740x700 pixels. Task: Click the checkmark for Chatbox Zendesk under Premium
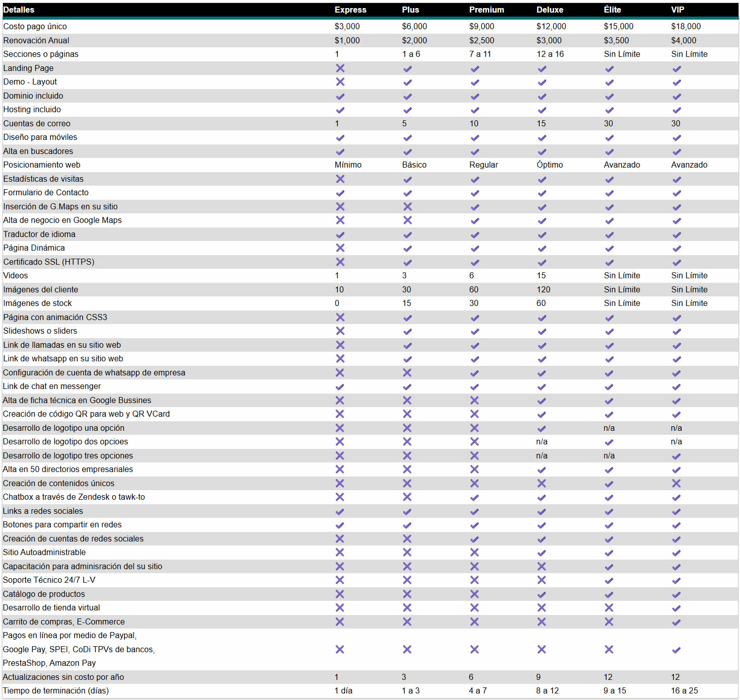coord(474,498)
